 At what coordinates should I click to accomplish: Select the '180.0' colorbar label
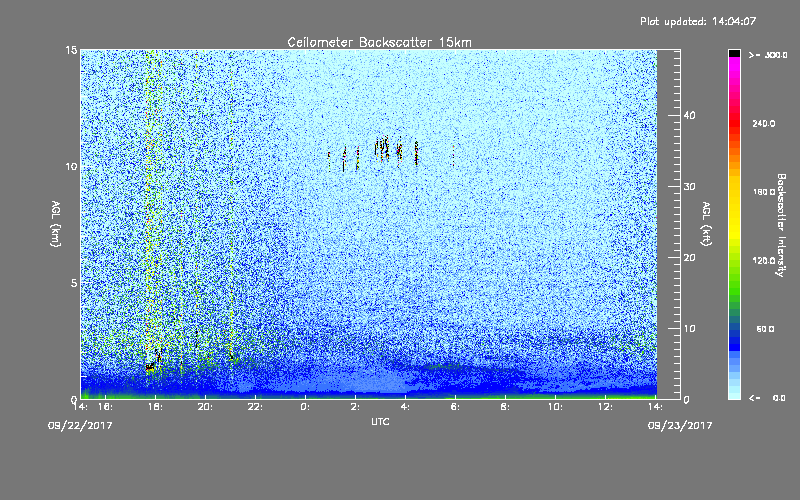pos(764,192)
